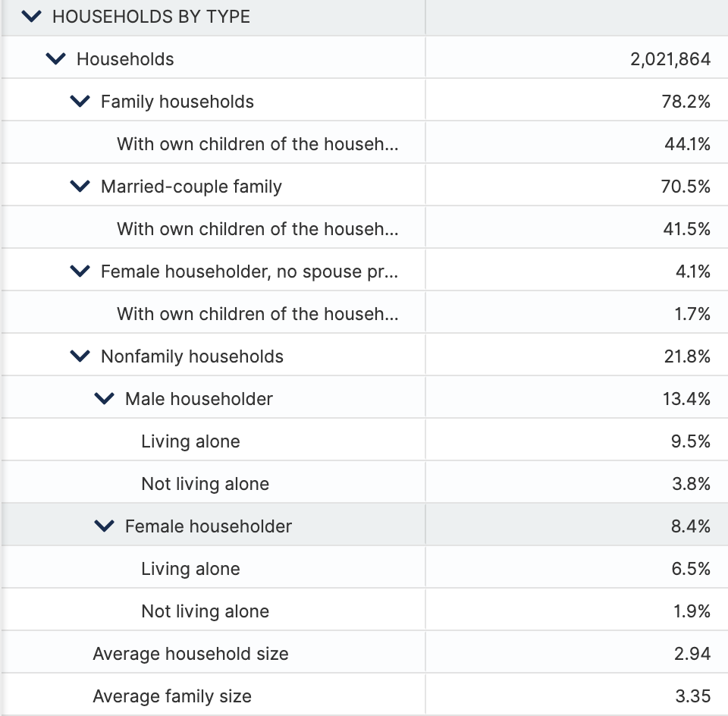Click Not living alone under Male householder
The image size is (728, 716).
[x=206, y=483]
